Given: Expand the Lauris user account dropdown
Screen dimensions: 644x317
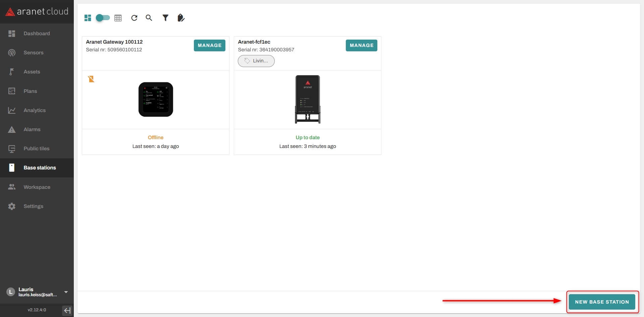Looking at the screenshot, I should tap(66, 292).
